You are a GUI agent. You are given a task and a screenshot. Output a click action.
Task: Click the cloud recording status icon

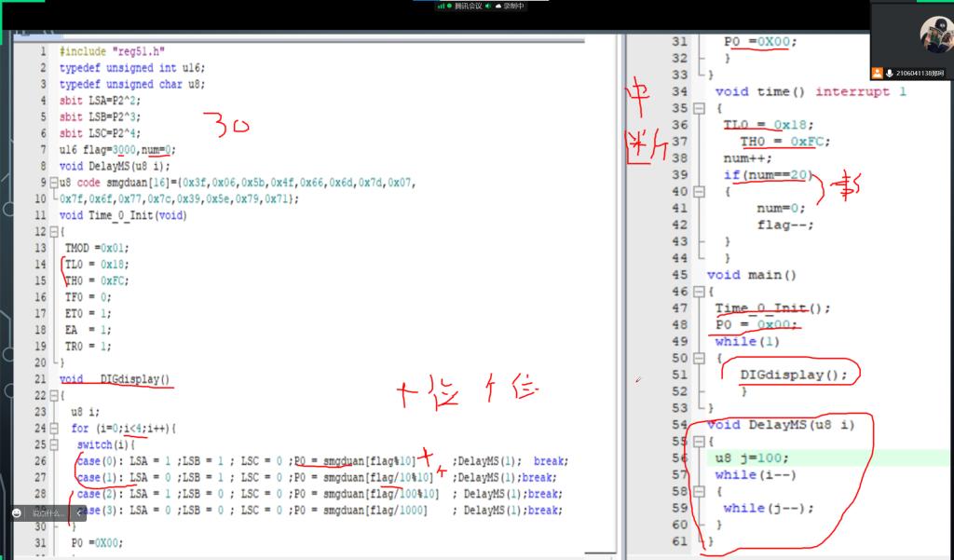(x=498, y=6)
